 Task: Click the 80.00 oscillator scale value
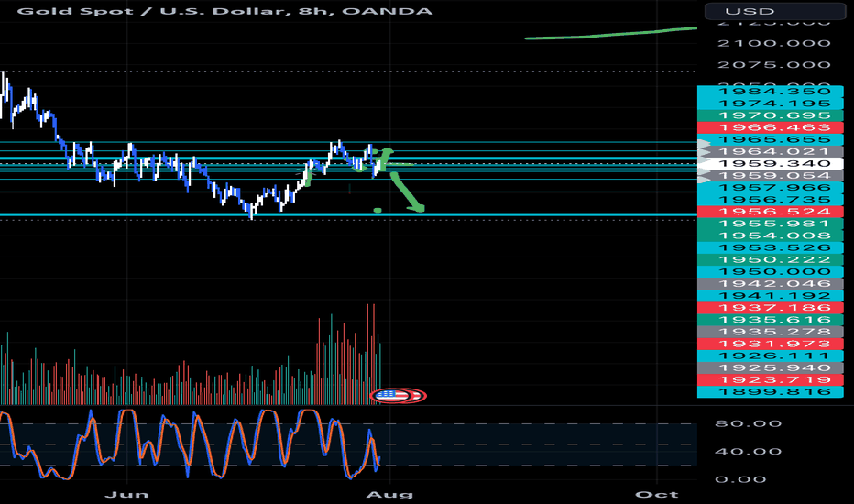[x=749, y=423]
